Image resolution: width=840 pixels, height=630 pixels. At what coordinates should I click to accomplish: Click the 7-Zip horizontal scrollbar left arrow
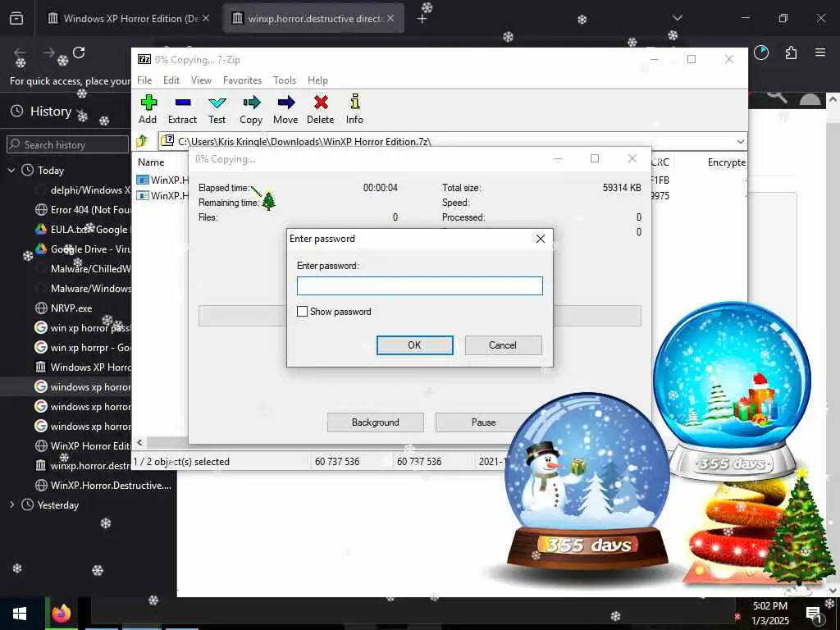click(139, 442)
